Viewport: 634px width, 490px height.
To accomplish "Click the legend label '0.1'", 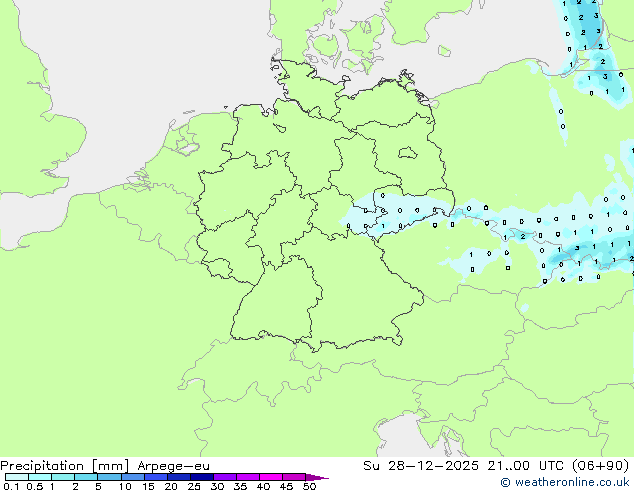I will 11,486.
